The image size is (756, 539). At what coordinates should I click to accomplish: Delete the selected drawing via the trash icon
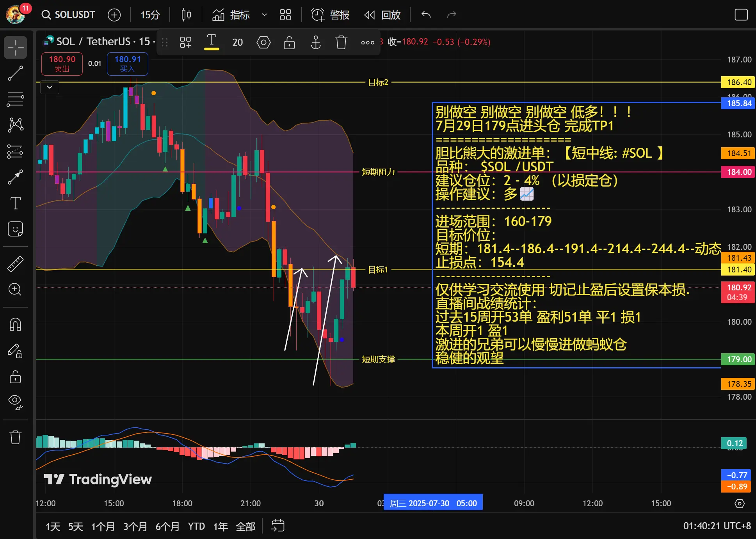click(341, 42)
